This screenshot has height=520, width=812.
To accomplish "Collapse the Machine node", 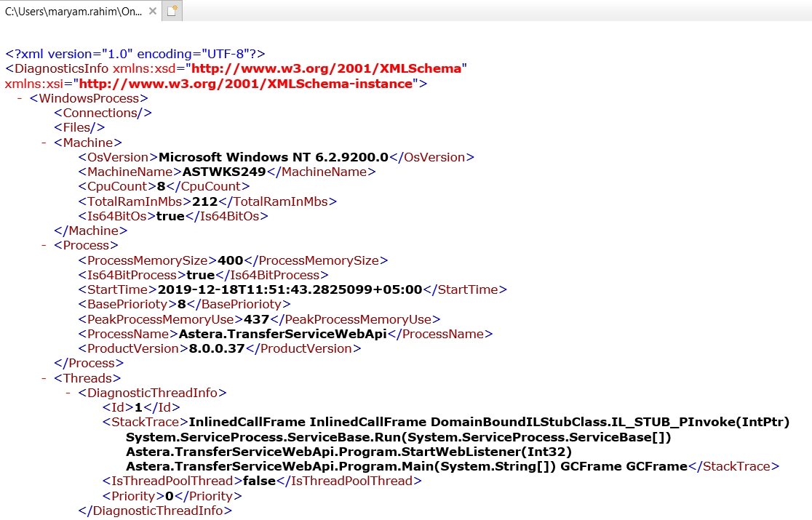I will coord(44,143).
